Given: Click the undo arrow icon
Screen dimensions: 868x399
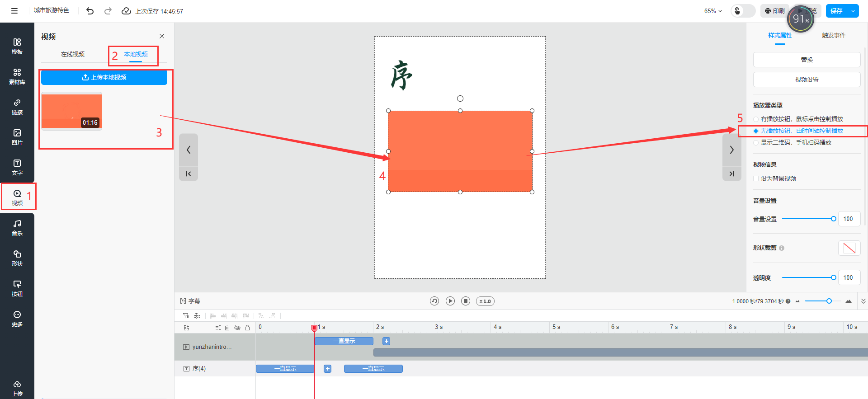Looking at the screenshot, I should [x=90, y=11].
